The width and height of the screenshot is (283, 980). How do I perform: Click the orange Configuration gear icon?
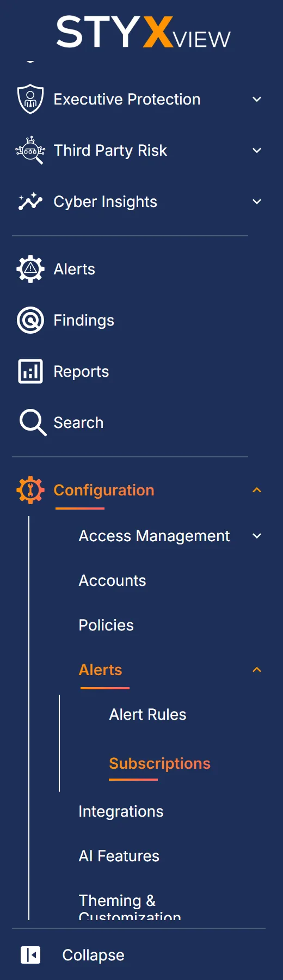tap(30, 490)
